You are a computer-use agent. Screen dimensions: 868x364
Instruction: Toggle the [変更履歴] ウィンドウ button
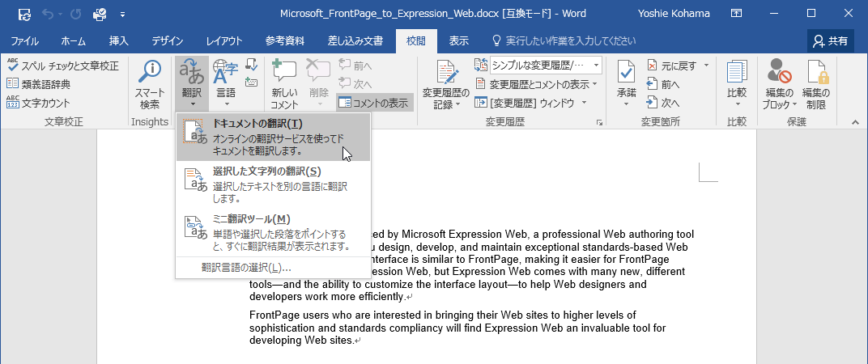click(x=525, y=103)
